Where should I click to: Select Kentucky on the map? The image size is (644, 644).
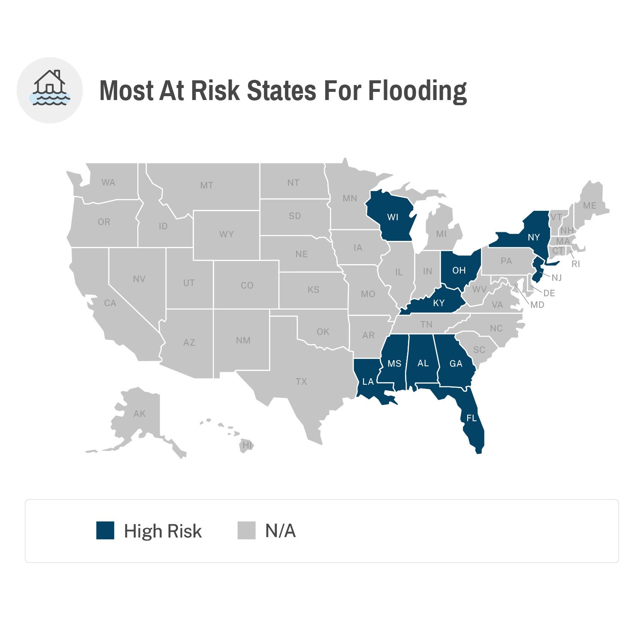pos(438,303)
